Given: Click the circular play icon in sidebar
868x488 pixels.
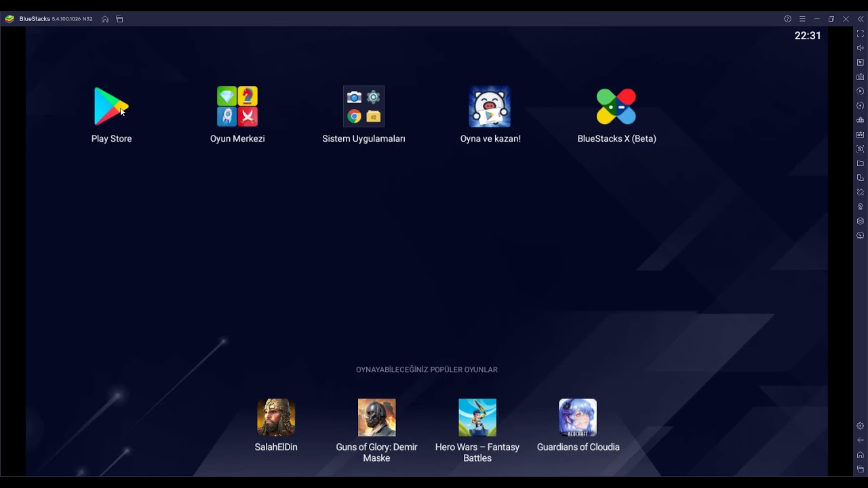Looking at the screenshot, I should click(x=861, y=91).
